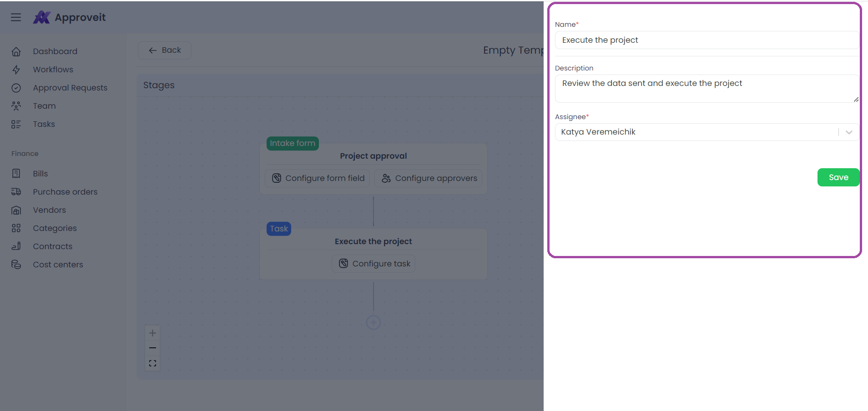The height and width of the screenshot is (411, 868).
Task: Click the Intake form stage label
Action: tap(293, 143)
